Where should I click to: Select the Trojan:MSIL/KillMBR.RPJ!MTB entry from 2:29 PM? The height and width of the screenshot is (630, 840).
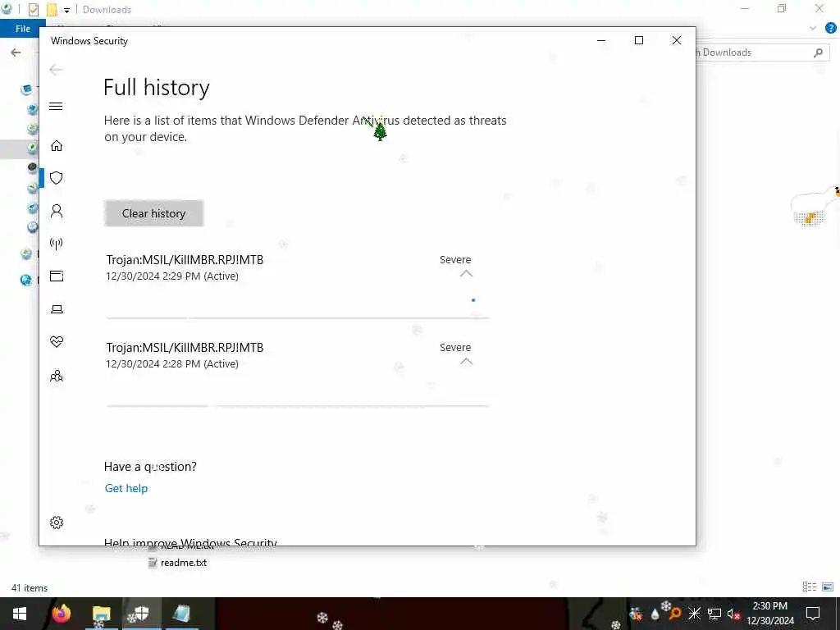click(185, 260)
